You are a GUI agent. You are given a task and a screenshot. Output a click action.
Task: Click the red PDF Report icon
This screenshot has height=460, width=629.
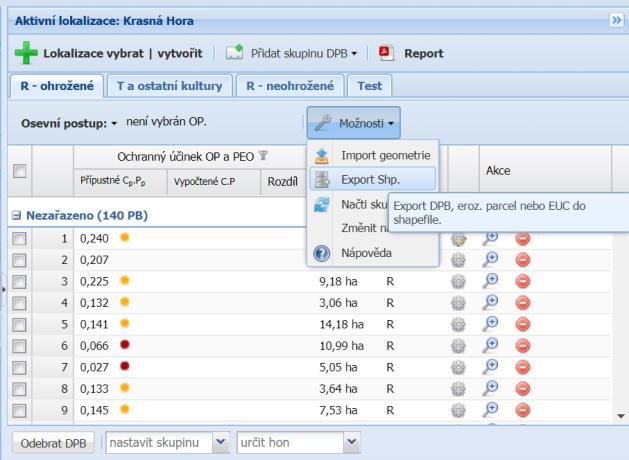coord(386,53)
